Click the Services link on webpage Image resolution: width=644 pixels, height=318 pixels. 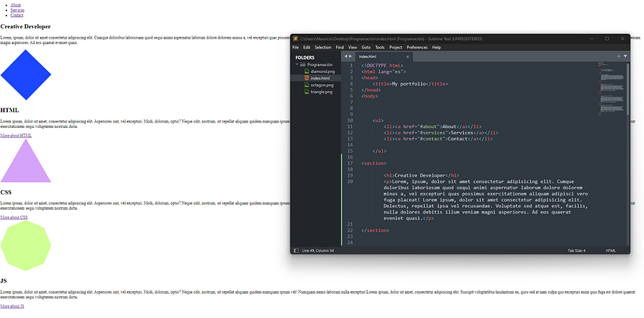coord(16,10)
